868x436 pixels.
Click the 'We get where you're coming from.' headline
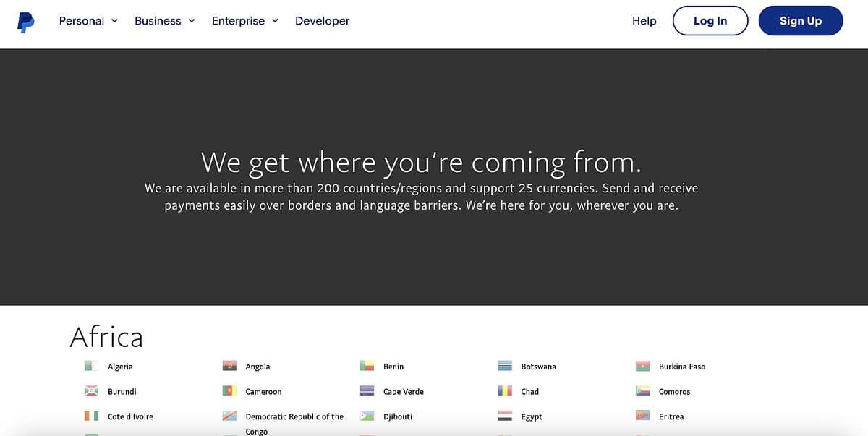[x=421, y=162]
